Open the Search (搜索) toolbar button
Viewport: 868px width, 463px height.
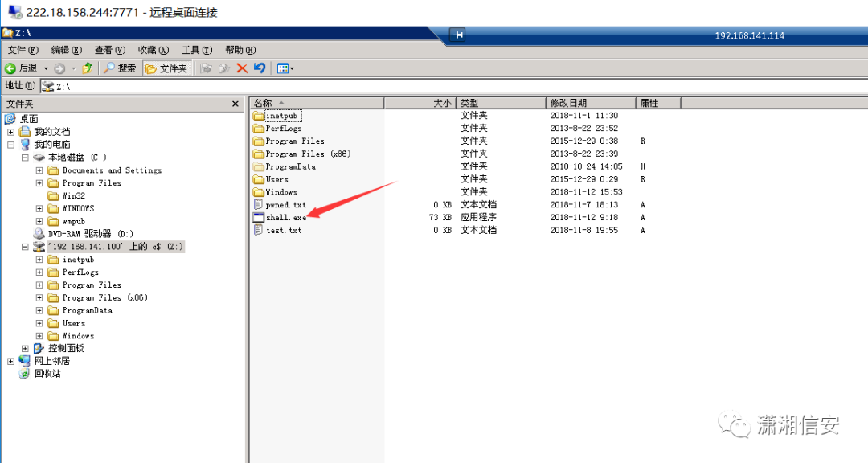(120, 68)
